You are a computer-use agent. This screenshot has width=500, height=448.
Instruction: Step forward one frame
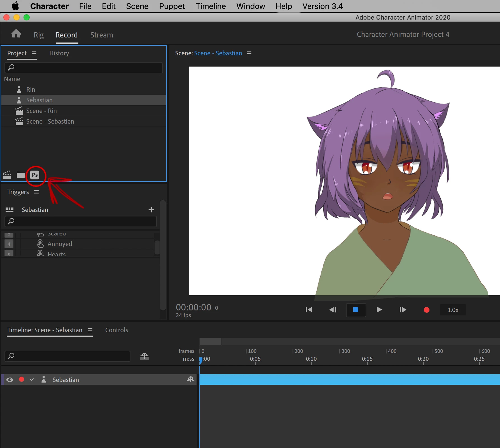tap(403, 310)
